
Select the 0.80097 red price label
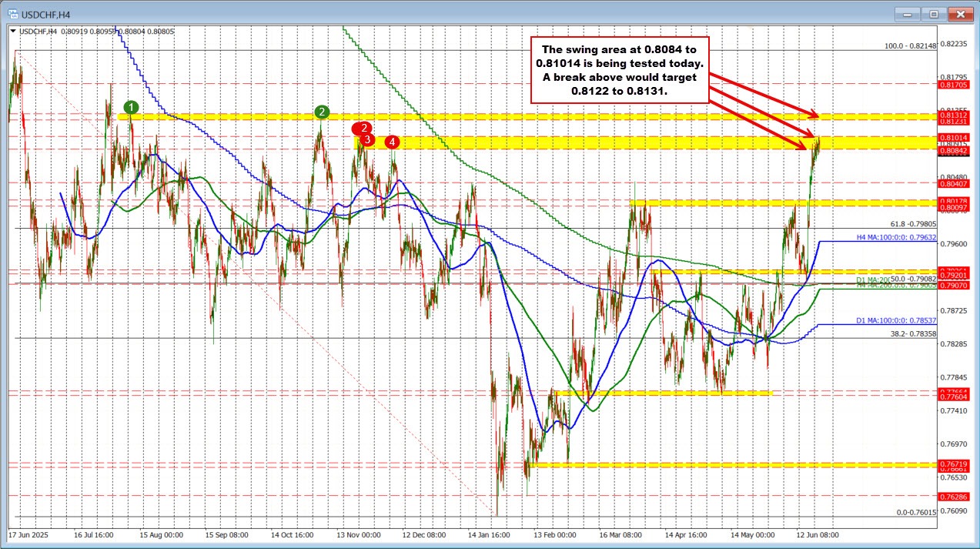click(952, 208)
